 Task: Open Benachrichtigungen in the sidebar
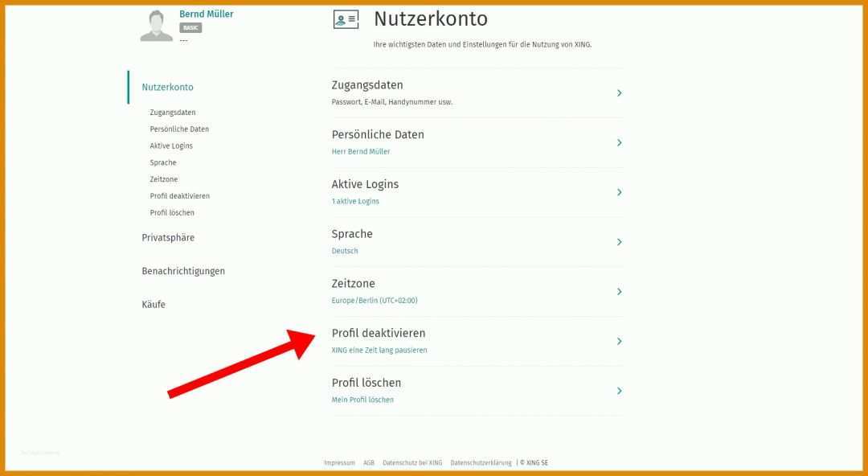click(183, 271)
